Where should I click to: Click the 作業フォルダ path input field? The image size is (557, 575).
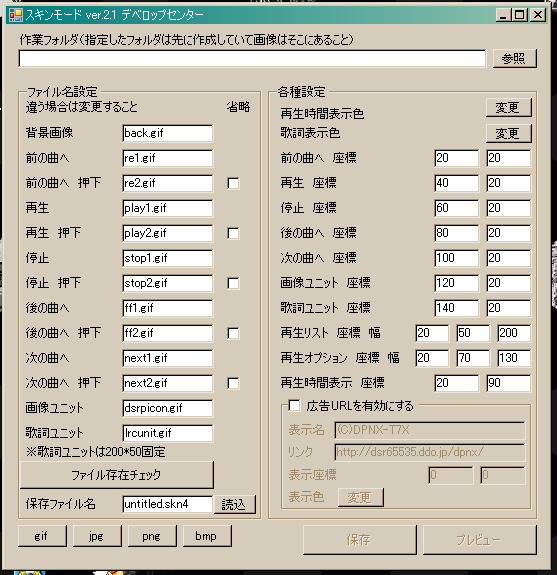tap(252, 59)
